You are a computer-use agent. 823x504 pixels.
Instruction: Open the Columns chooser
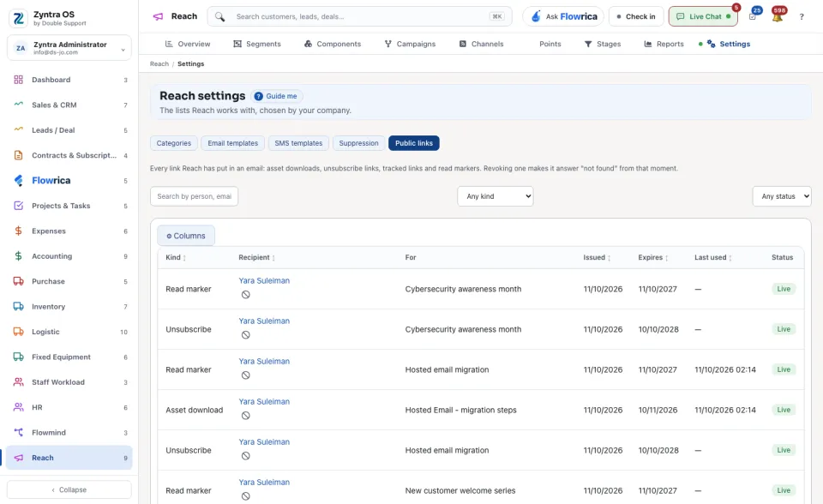point(186,237)
